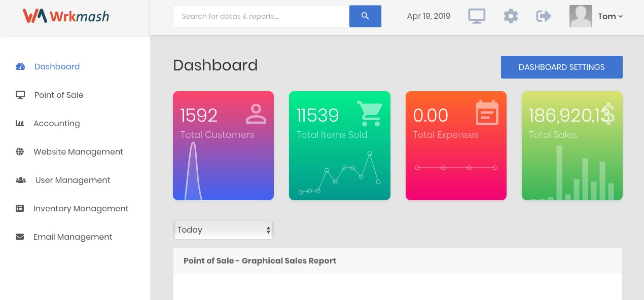The width and height of the screenshot is (644, 300).
Task: Expand the Today period dropdown
Action: (223, 230)
